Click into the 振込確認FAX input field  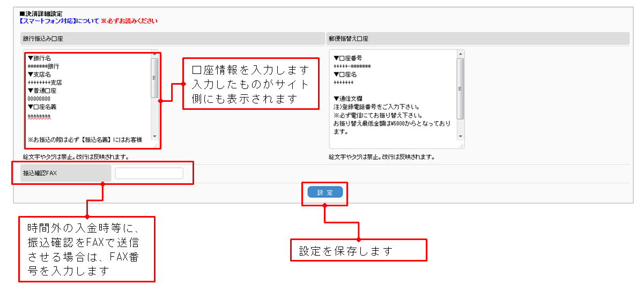pos(149,173)
